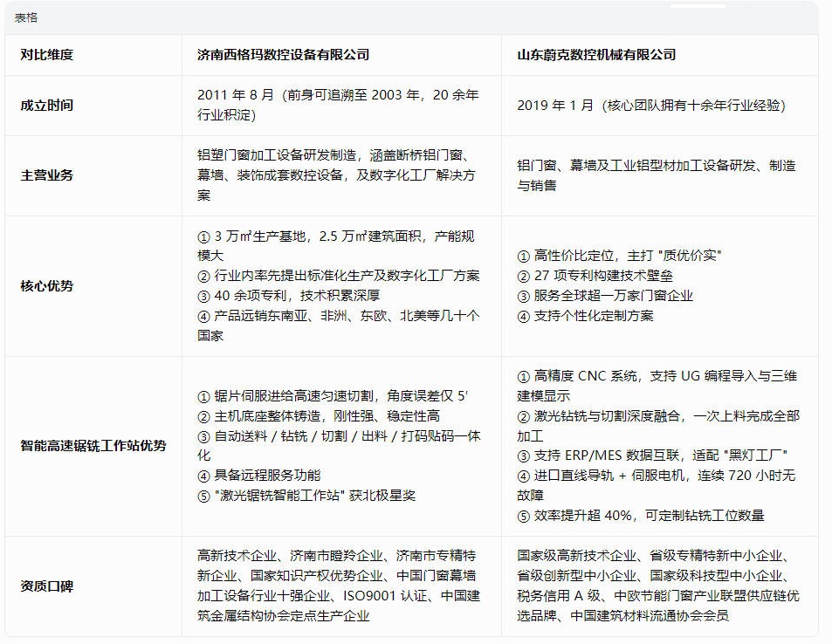
Task: Click line 支持个性化定制方案
Action: pyautogui.click(x=585, y=316)
